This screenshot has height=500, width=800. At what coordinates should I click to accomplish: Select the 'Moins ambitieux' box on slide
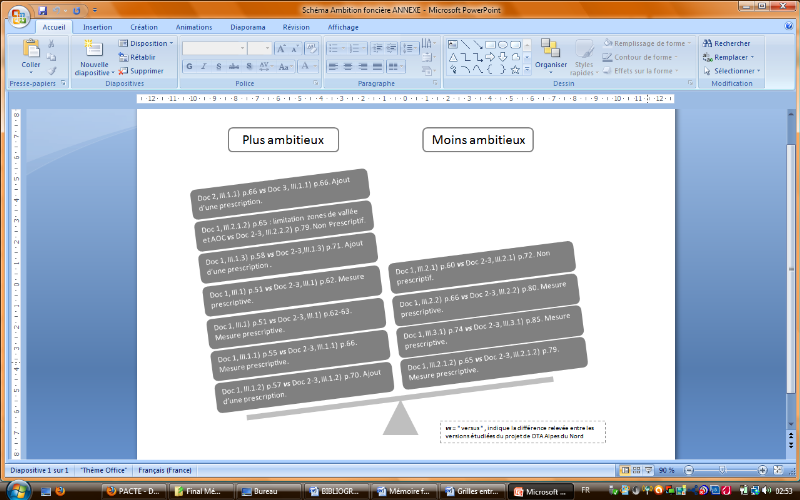pos(478,140)
